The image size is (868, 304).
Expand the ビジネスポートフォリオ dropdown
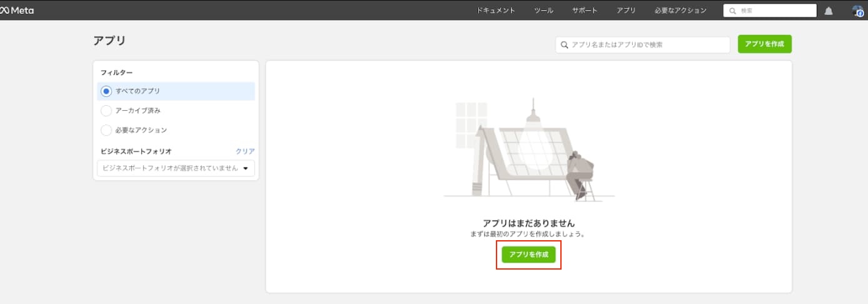pos(176,168)
